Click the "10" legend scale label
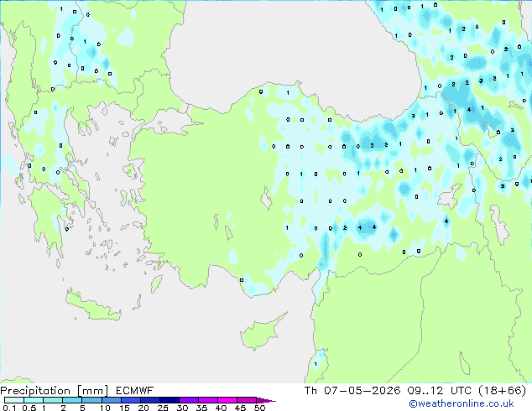The image size is (532, 411). coord(105,408)
